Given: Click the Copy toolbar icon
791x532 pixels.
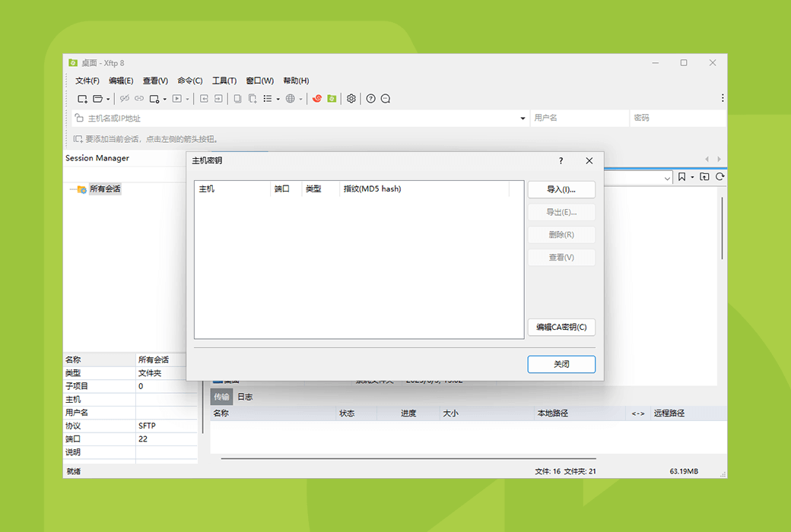Looking at the screenshot, I should pos(237,99).
